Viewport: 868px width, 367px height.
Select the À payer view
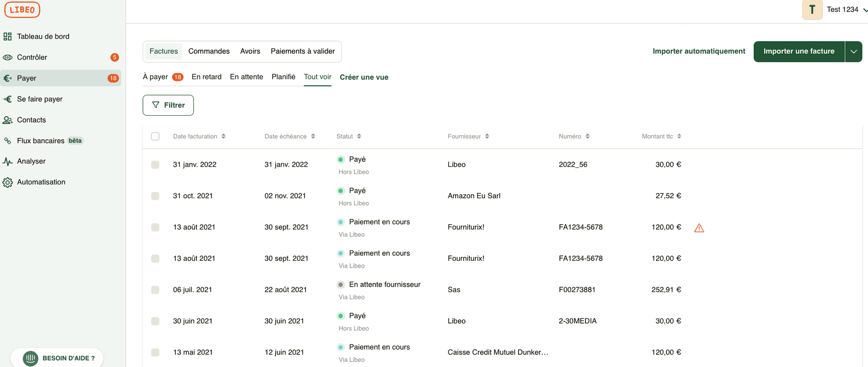[163, 77]
